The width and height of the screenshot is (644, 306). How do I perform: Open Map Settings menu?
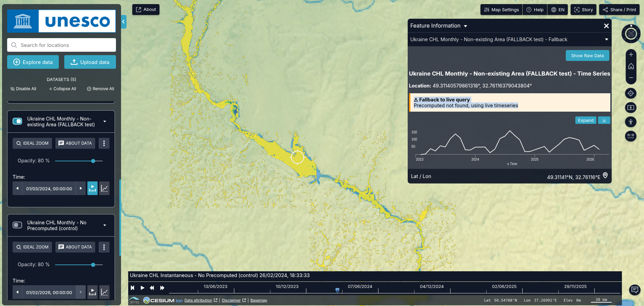pos(501,10)
